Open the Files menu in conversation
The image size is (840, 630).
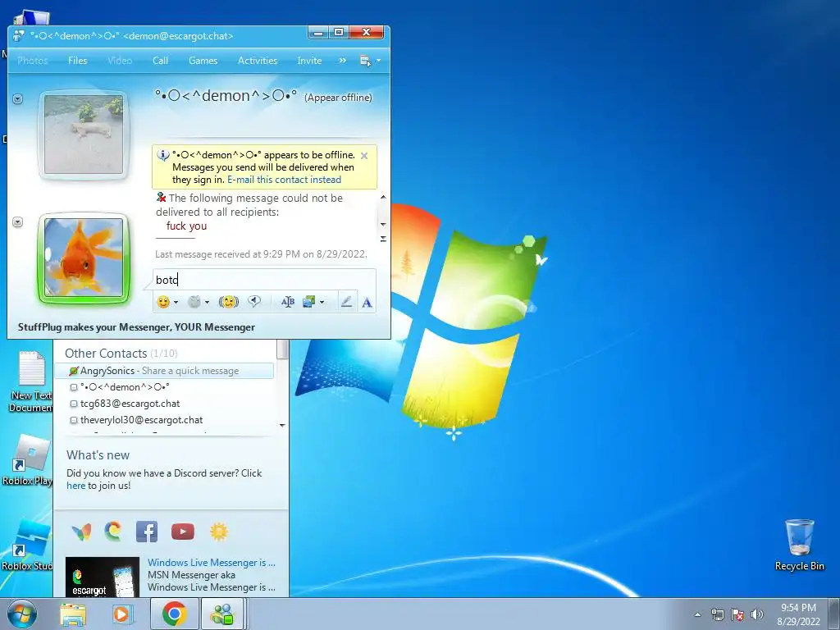point(77,61)
